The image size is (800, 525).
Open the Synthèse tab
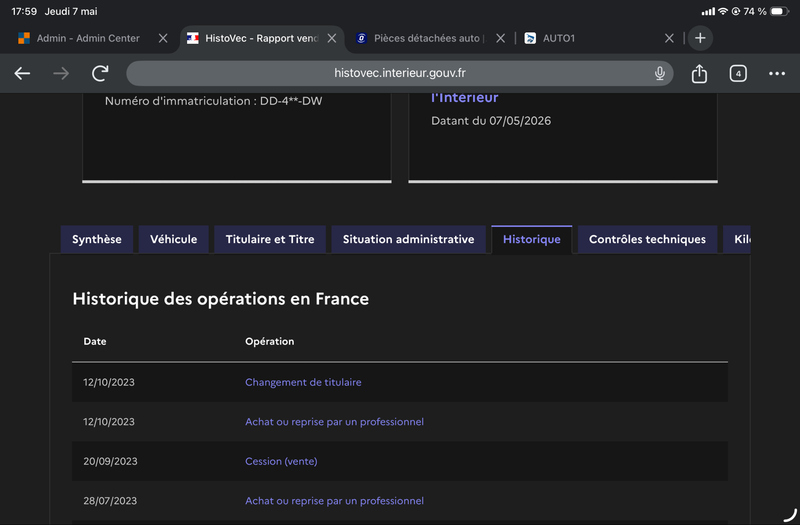(97, 239)
